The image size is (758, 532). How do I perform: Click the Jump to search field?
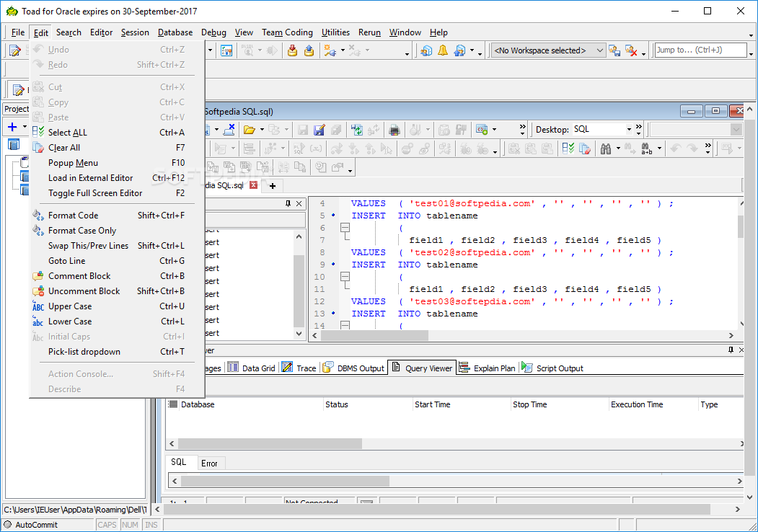(x=700, y=50)
